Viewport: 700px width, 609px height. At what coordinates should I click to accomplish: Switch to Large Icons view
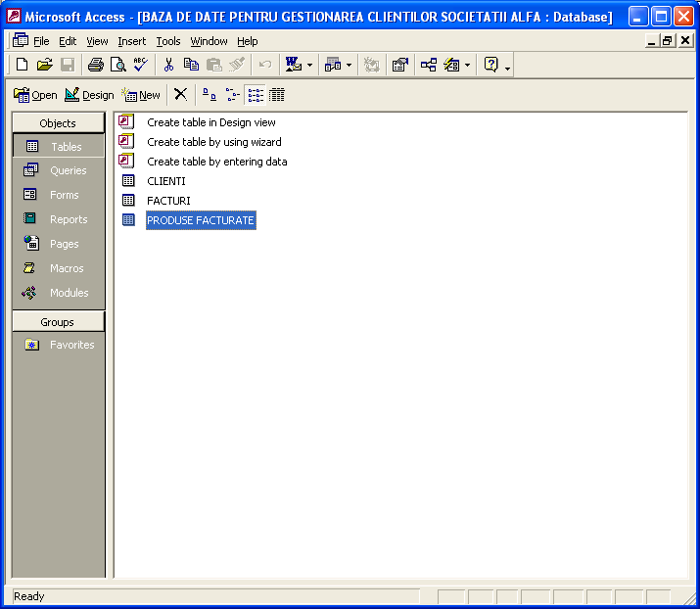pyautogui.click(x=210, y=94)
